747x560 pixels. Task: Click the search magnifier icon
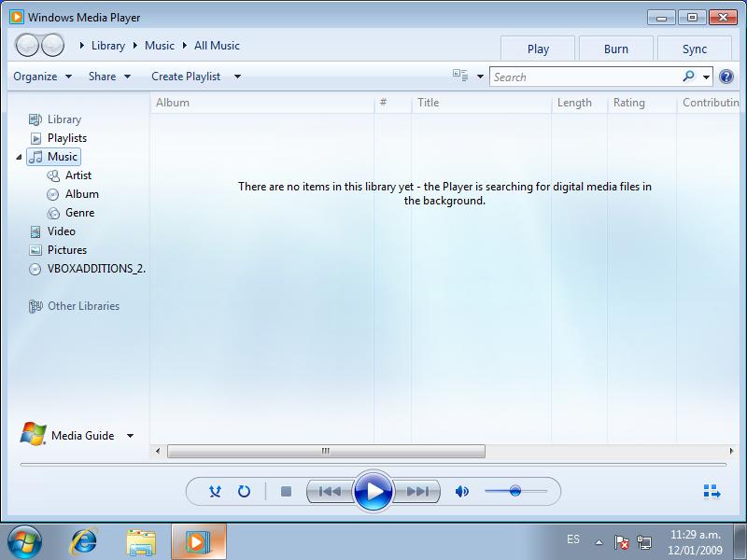tap(689, 77)
